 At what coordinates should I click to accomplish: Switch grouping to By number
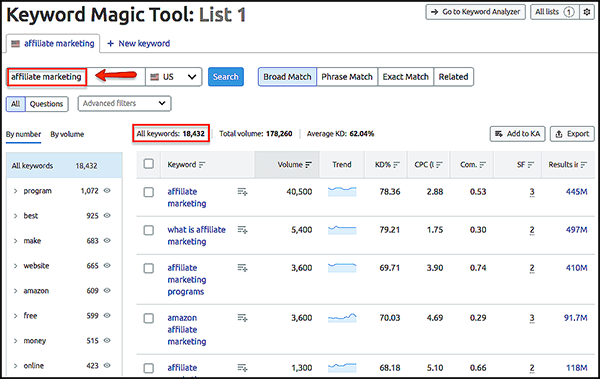pyautogui.click(x=23, y=134)
